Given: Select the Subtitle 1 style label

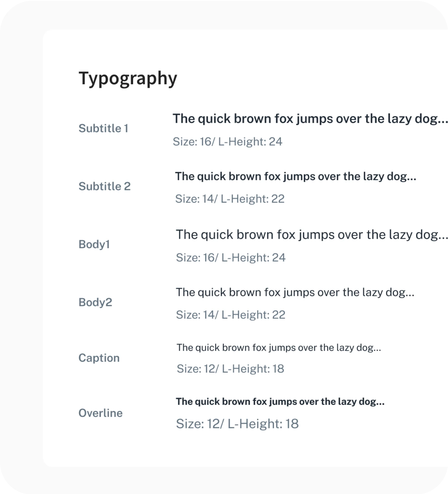Looking at the screenshot, I should tap(103, 128).
